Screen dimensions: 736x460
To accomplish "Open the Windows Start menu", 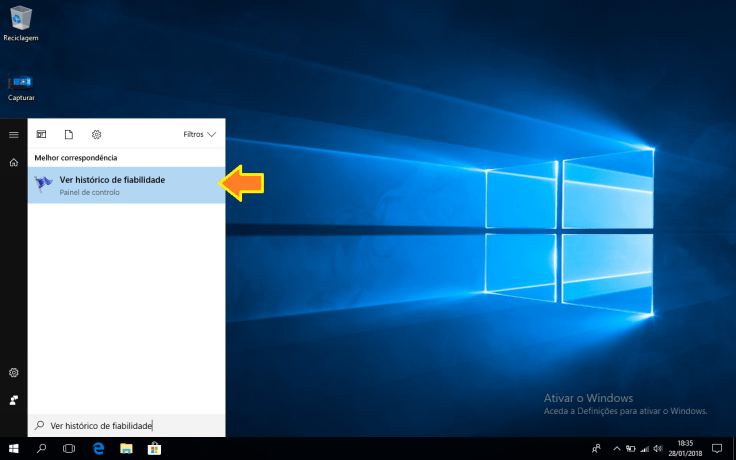I will pos(14,449).
